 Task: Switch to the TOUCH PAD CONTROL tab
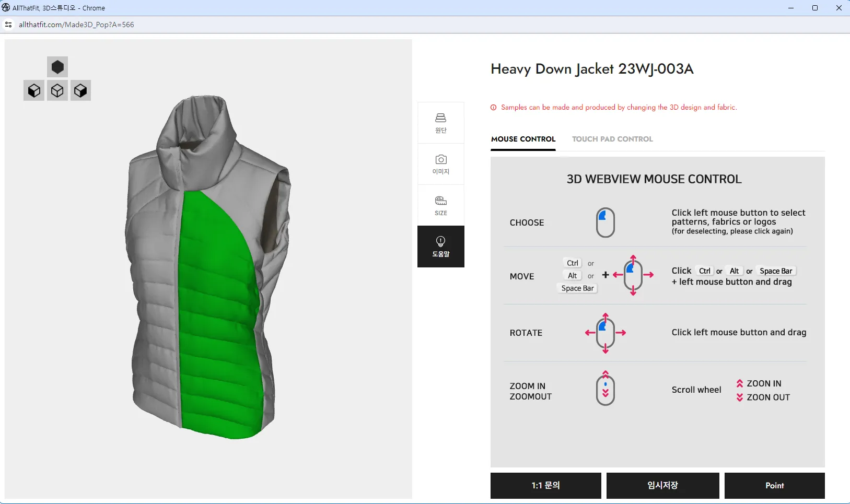pos(612,139)
